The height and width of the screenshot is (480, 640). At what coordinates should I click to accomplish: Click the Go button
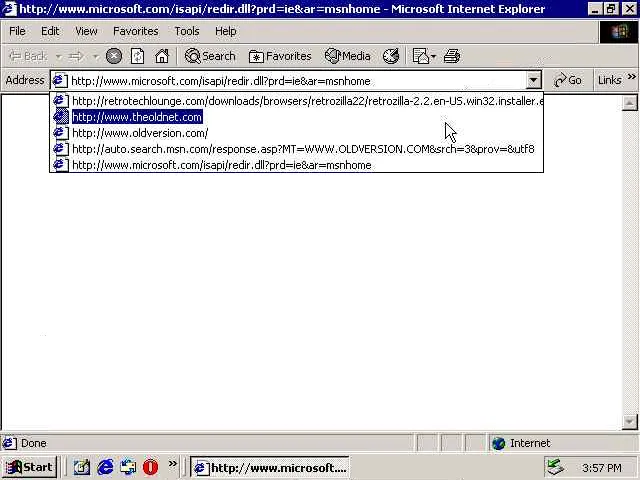(x=568, y=80)
